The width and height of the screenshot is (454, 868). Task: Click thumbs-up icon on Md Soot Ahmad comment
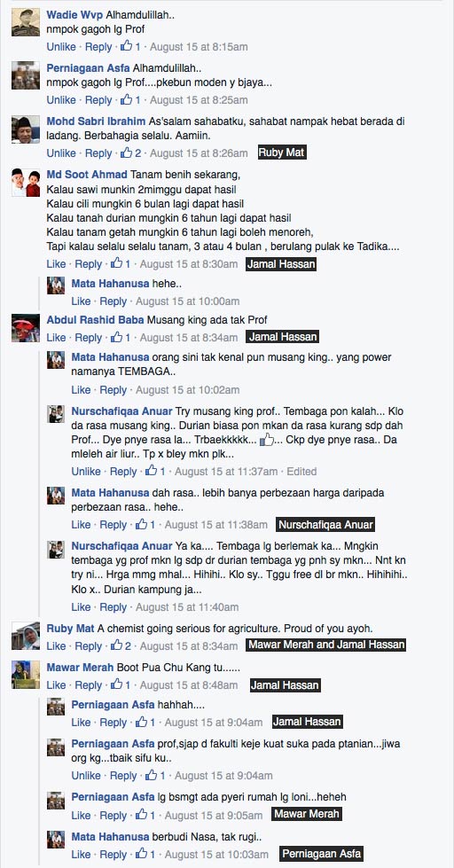click(117, 264)
